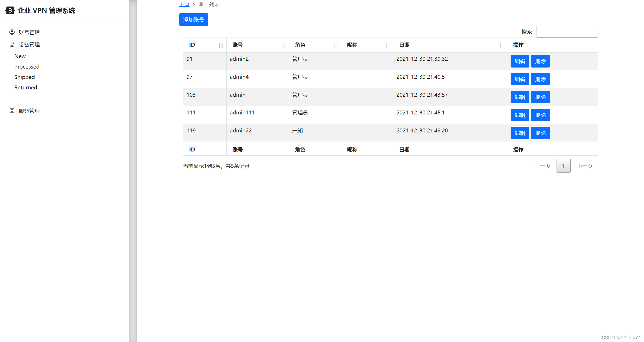Click the grid icon beside 服务管理
The width and height of the screenshot is (644, 342).
click(12, 111)
